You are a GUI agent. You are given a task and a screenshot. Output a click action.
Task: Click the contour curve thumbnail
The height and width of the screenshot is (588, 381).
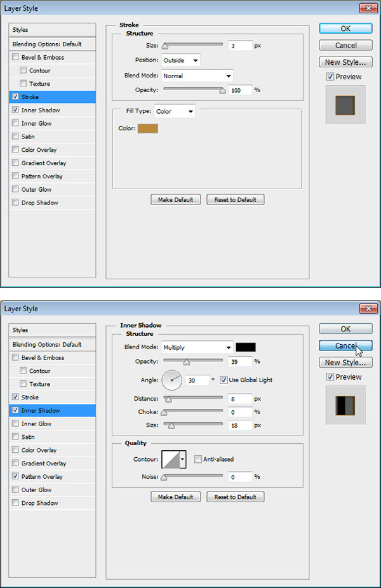click(171, 459)
